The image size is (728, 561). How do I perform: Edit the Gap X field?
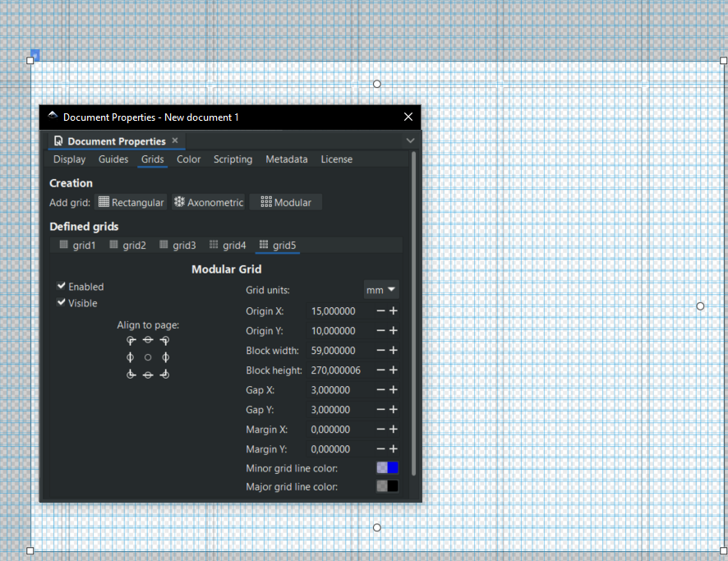340,390
